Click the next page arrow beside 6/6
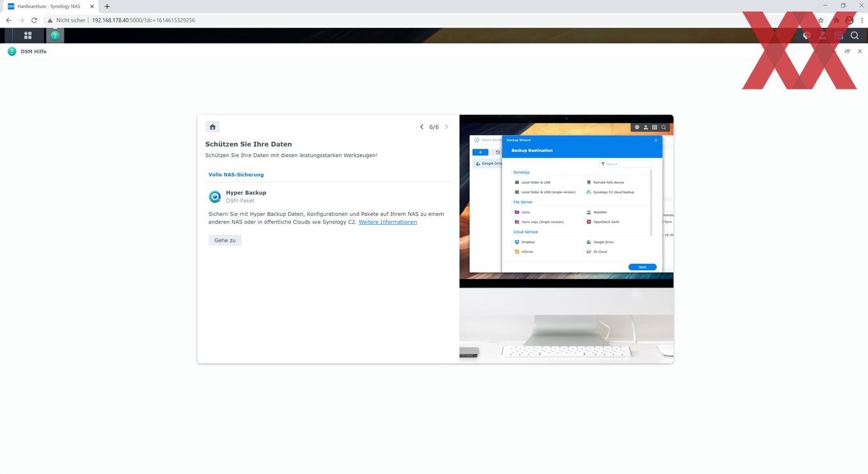Screen dimensions: 868x474 click(446, 127)
